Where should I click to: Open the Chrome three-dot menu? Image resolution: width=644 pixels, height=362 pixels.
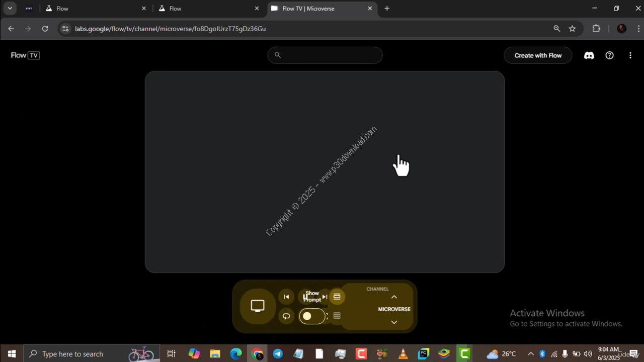638,29
